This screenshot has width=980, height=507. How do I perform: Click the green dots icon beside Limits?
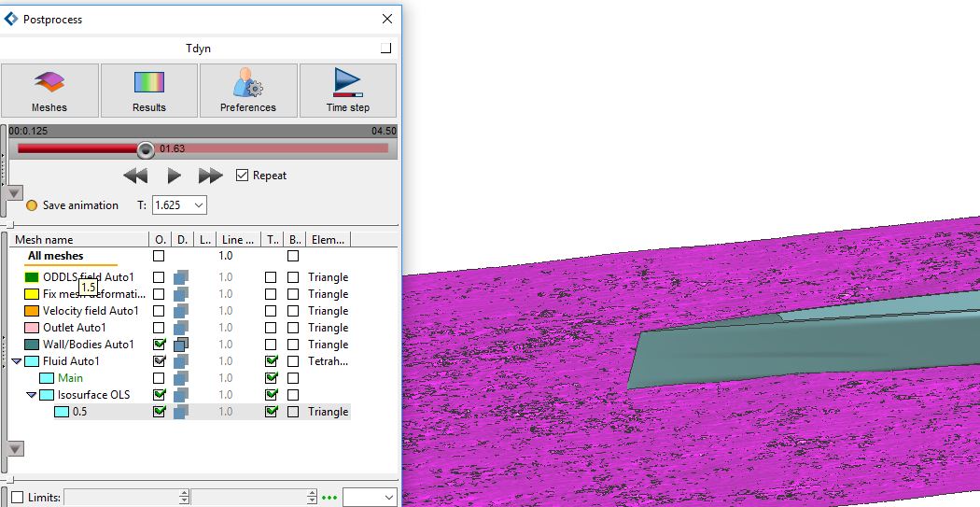329,498
